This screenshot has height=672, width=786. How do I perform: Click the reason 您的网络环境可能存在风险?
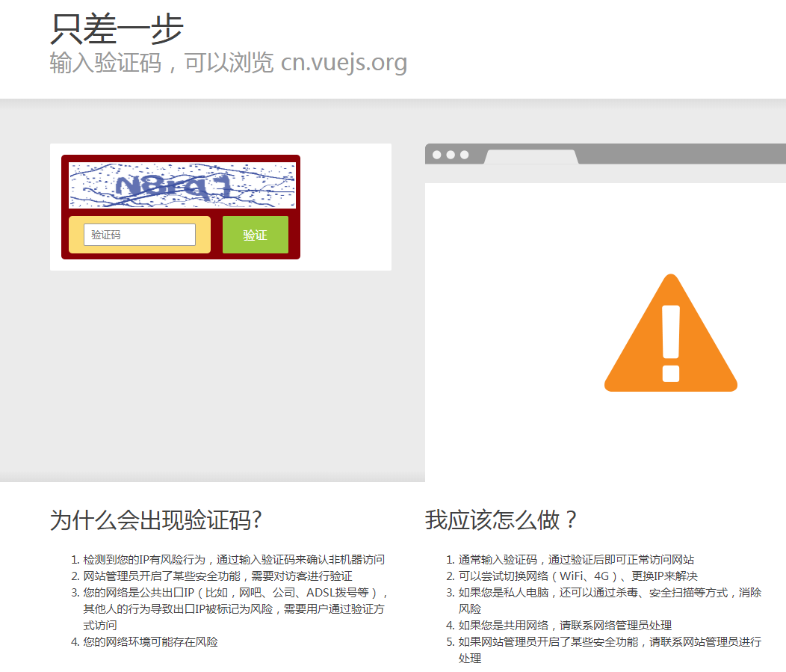[150, 641]
